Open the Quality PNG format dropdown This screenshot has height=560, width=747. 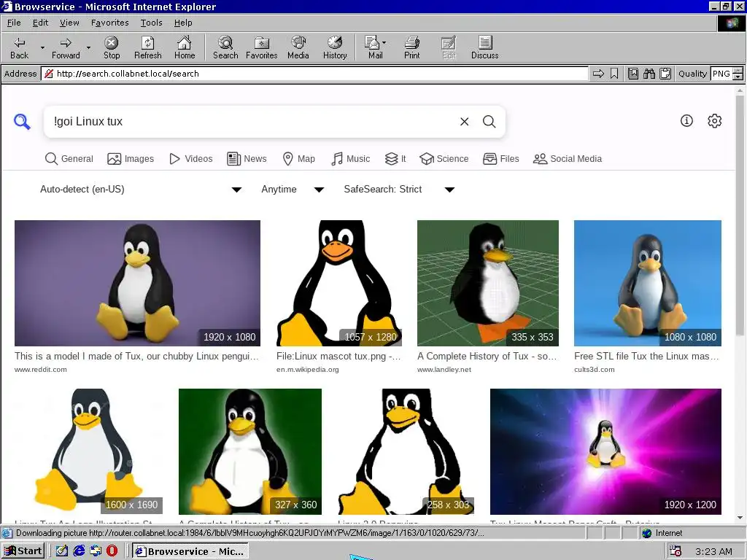pyautogui.click(x=738, y=74)
